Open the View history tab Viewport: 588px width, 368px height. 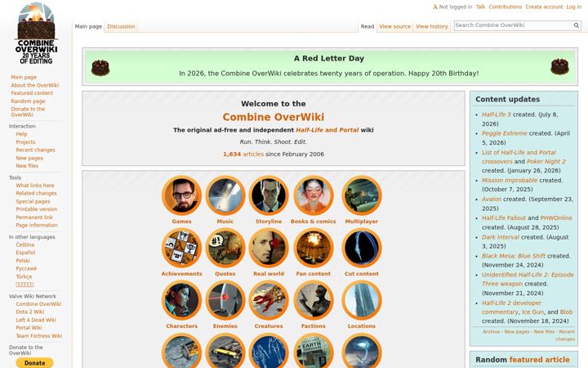pyautogui.click(x=432, y=27)
